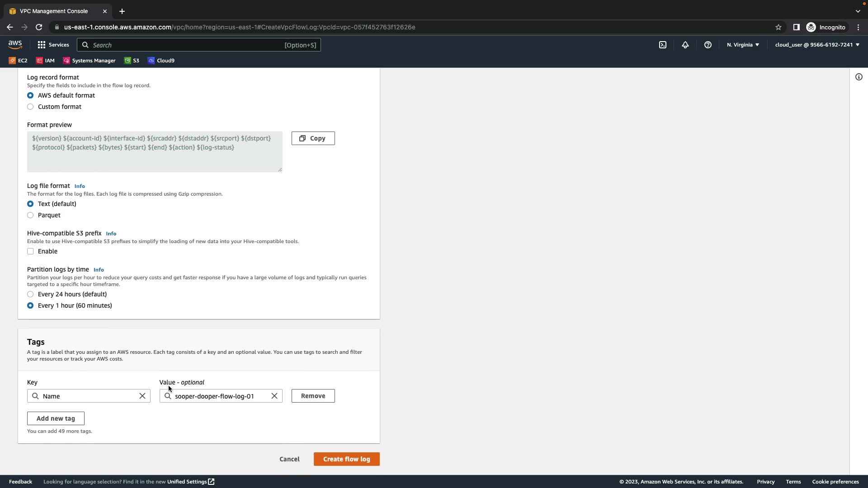Viewport: 868px width, 488px height.
Task: Click the AWS logo home icon
Action: pyautogui.click(x=15, y=44)
